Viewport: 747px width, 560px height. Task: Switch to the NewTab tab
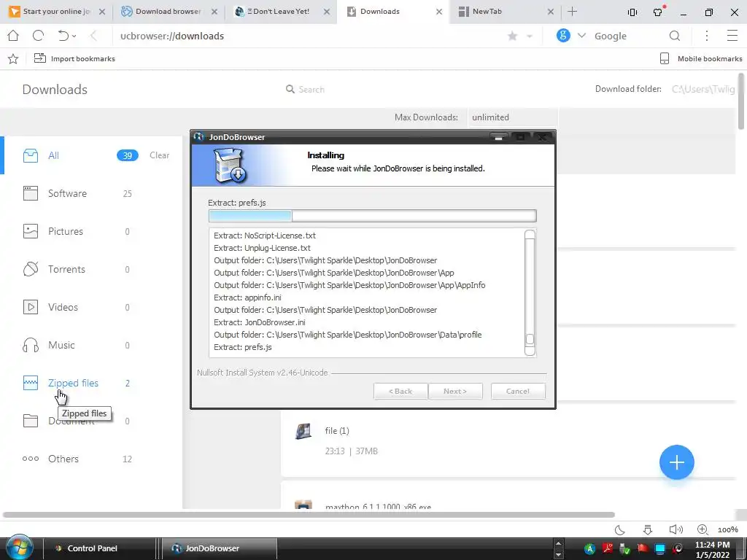[x=504, y=12]
